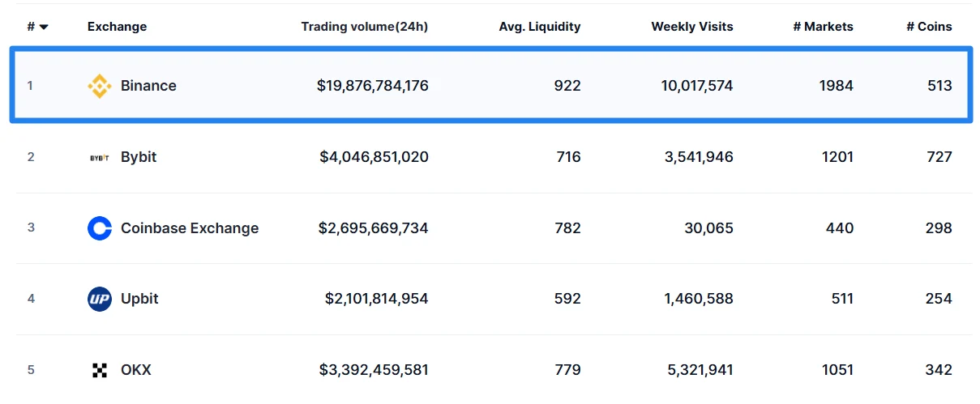Click Binance markets count 1984

(837, 86)
